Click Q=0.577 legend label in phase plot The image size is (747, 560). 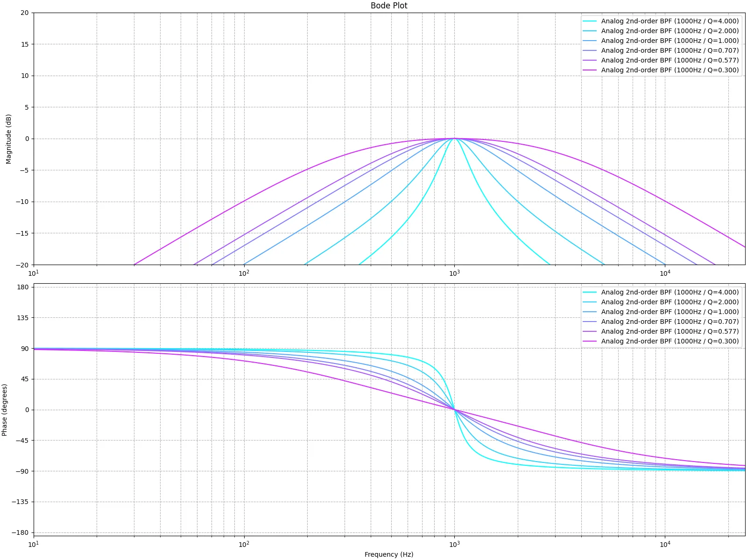[x=669, y=331]
